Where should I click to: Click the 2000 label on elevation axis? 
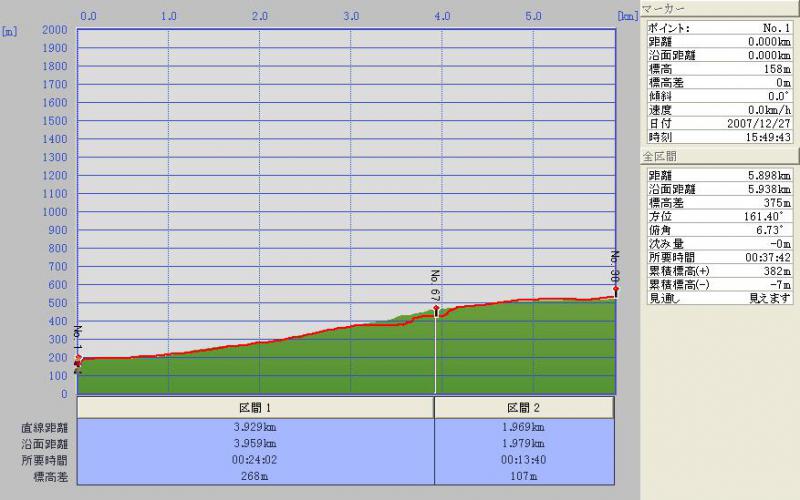[x=54, y=30]
